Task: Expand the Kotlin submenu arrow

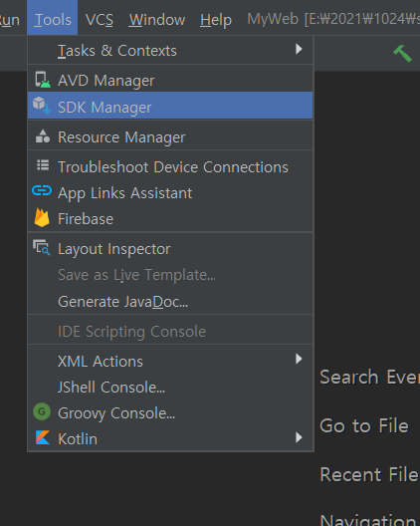Action: (x=299, y=437)
